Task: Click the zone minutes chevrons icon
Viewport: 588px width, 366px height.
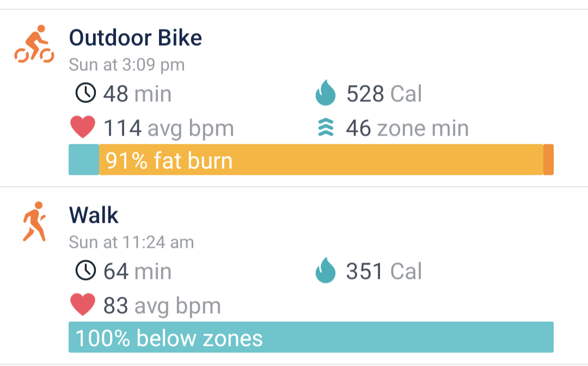Action: coord(326,127)
